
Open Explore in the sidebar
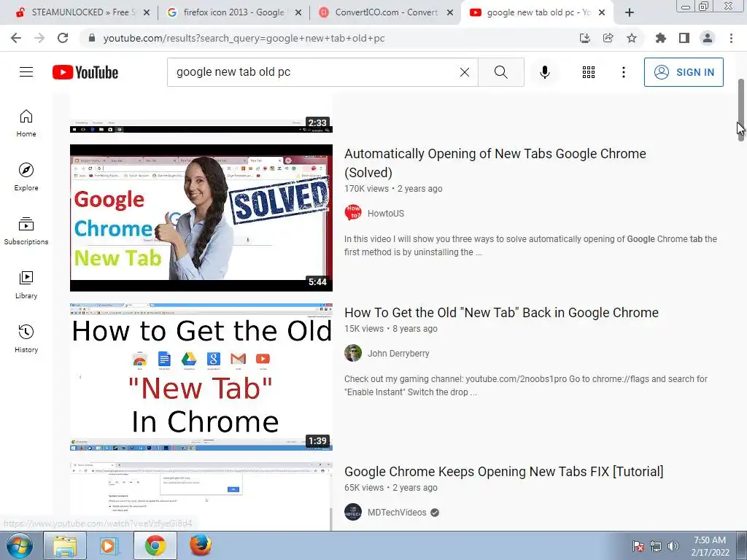click(26, 177)
